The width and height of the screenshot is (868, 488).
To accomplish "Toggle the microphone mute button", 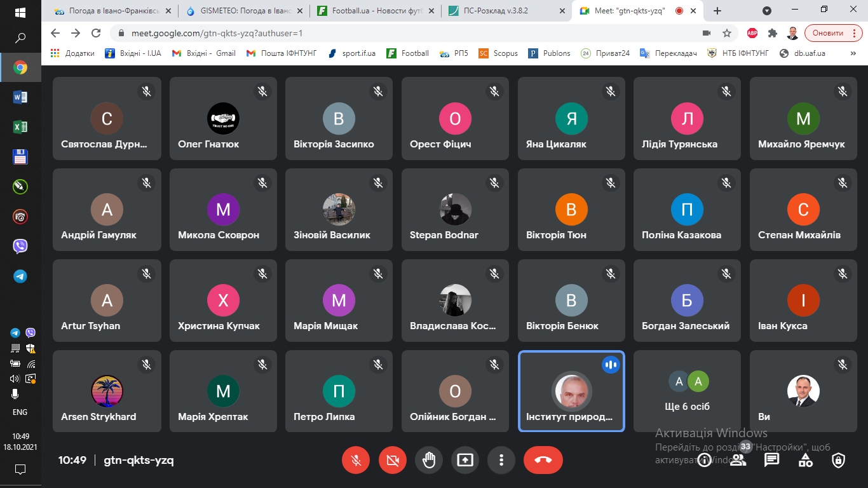I will coord(356,460).
